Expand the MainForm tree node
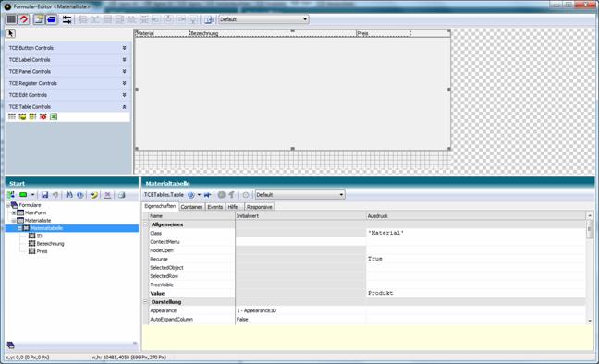This screenshot has height=364, width=599. (14, 212)
